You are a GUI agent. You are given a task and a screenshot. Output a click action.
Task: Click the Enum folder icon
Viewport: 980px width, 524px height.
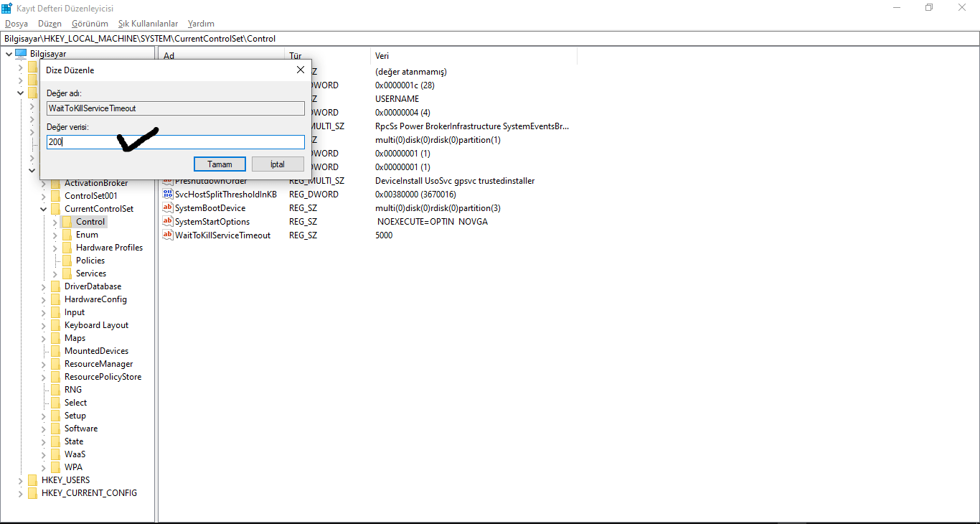click(x=67, y=235)
